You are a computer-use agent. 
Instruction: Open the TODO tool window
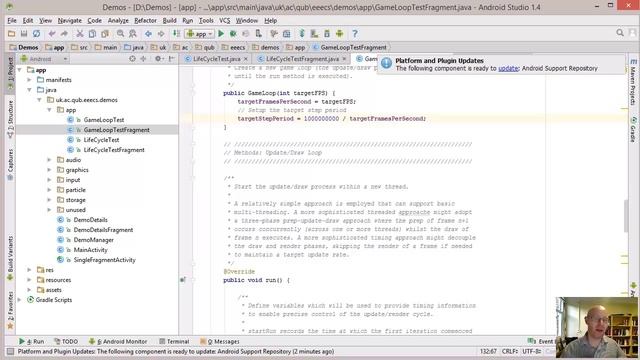click(x=66, y=341)
